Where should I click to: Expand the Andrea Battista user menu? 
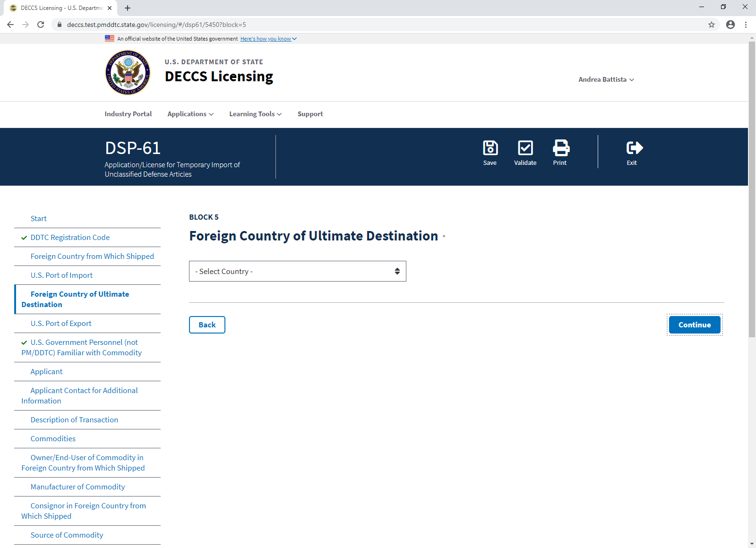coord(606,79)
